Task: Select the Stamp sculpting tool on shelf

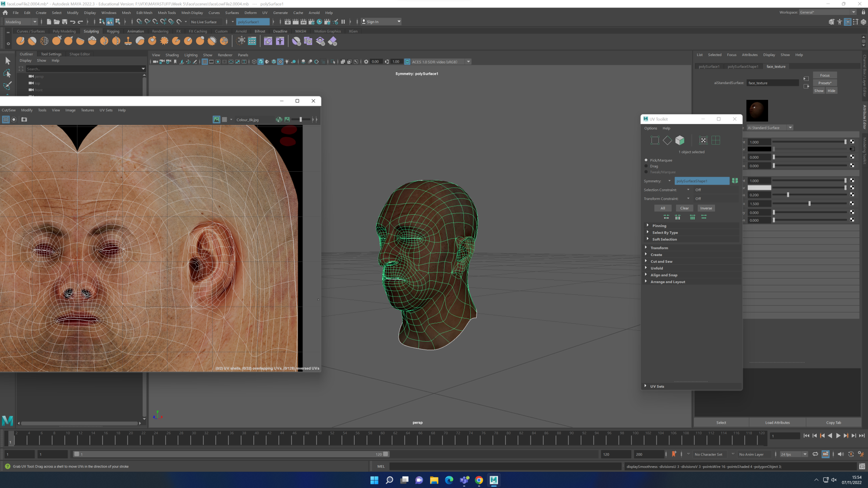Action: (x=128, y=41)
